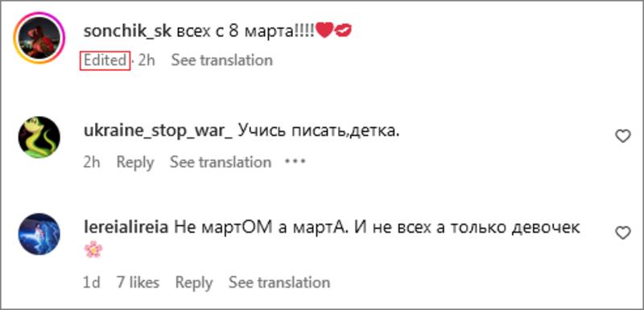Reply to lereialireia's comment
The height and width of the screenshot is (310, 644).
(194, 283)
